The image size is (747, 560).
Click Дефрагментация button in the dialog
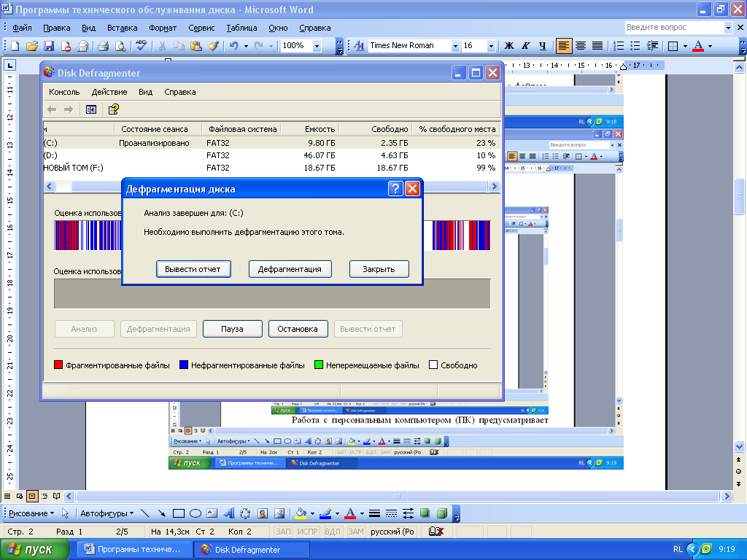[x=290, y=269]
